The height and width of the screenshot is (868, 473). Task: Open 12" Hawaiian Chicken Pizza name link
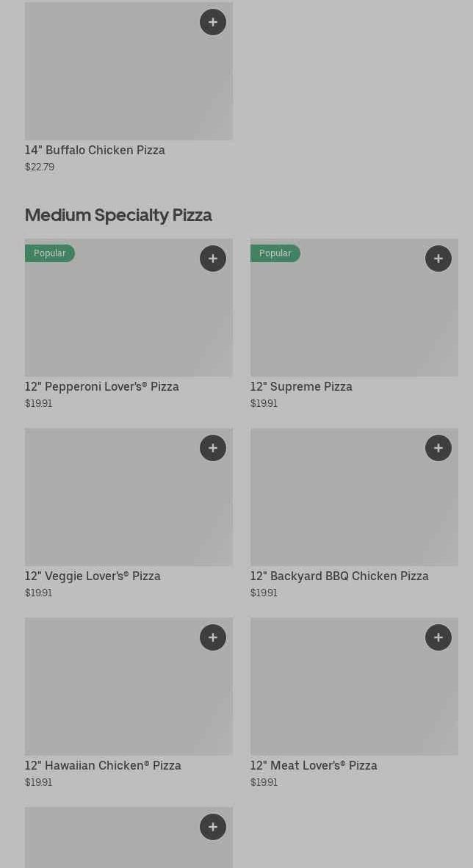point(103,766)
